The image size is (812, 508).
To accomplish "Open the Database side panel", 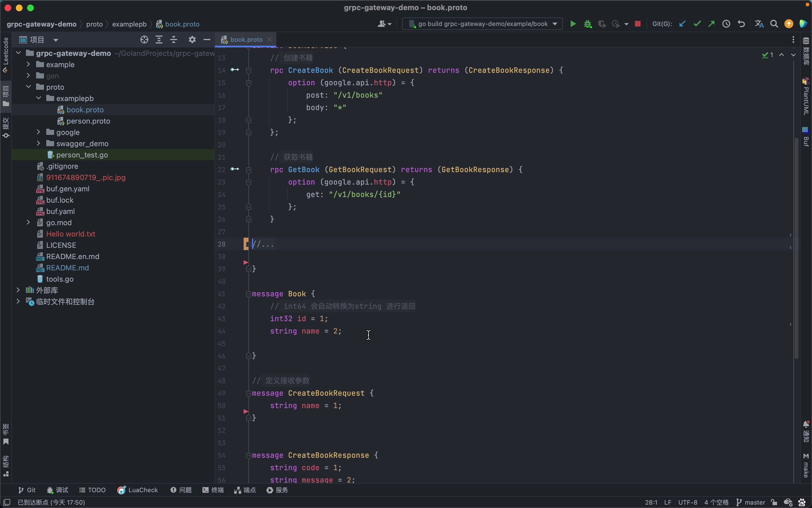I will click(806, 51).
